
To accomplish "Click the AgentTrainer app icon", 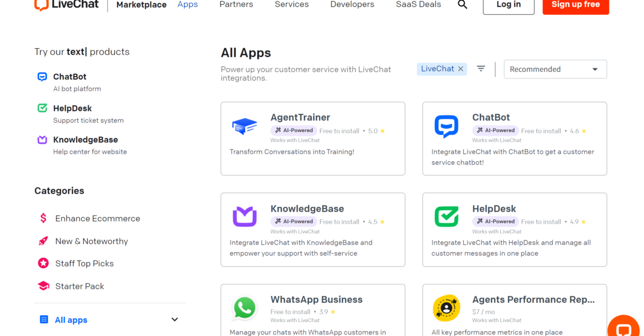I will [245, 126].
